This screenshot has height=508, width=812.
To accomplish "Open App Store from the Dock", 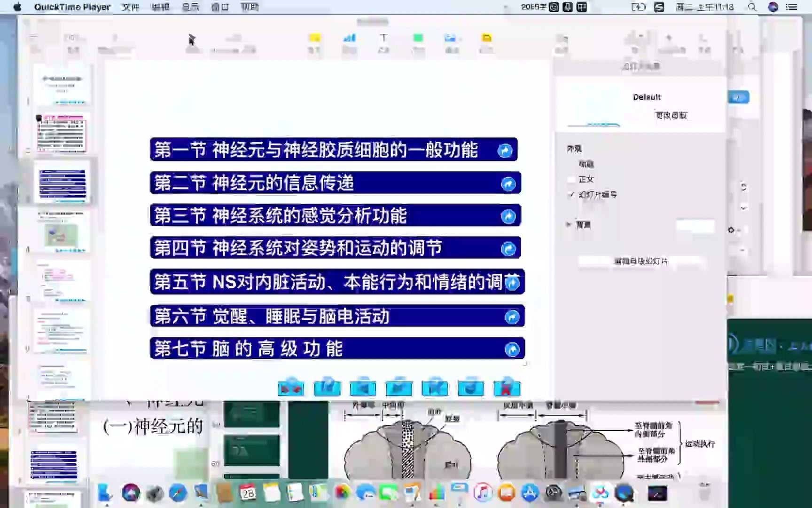I will coord(530,493).
